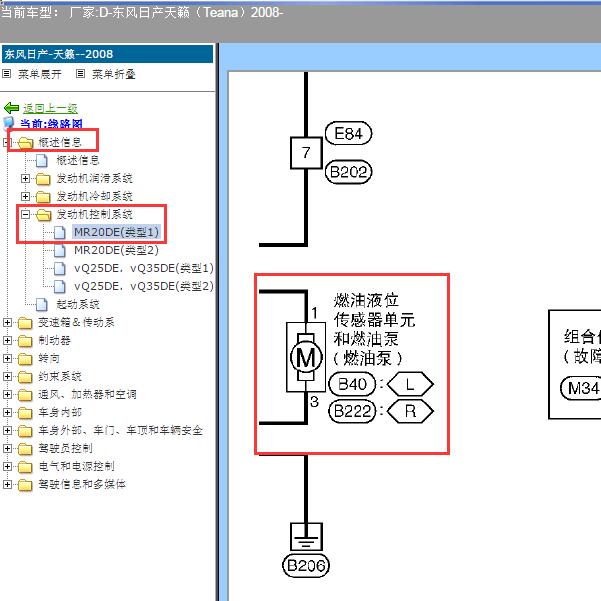Image resolution: width=601 pixels, height=601 pixels.
Task: Select the 发动机润滑系统 folder icon
Action: (x=43, y=179)
